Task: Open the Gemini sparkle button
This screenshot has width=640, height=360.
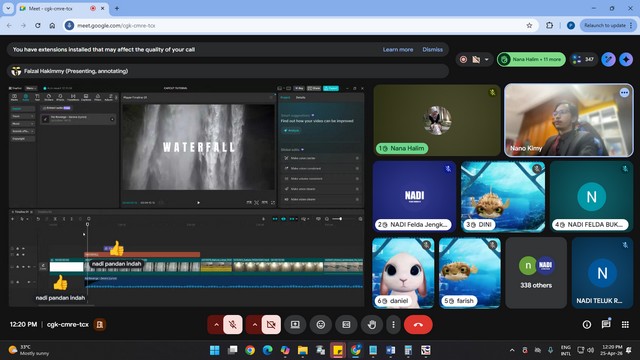Action: pos(626,60)
